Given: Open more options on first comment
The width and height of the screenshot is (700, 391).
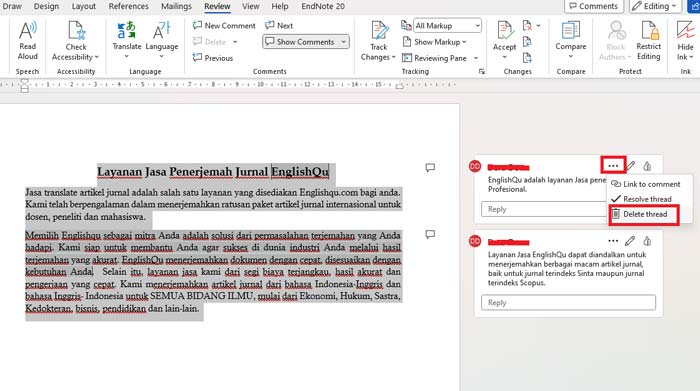Looking at the screenshot, I should click(613, 166).
